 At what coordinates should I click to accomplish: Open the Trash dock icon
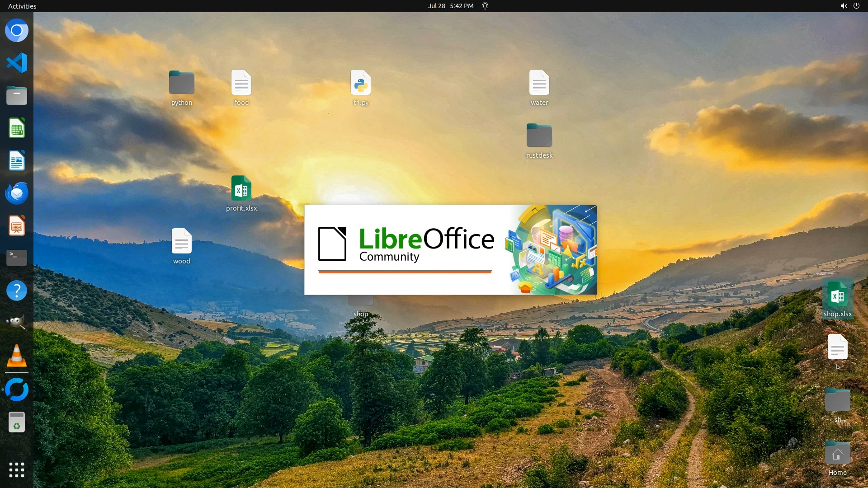coord(17,422)
